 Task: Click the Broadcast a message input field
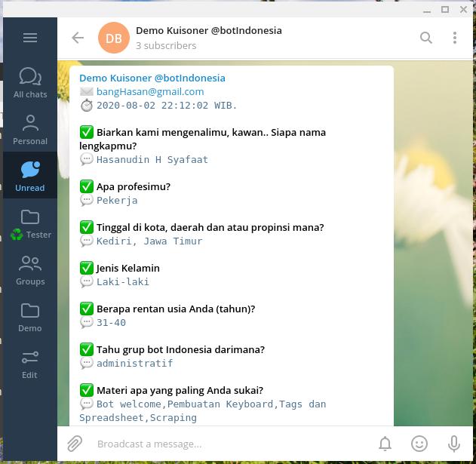tap(231, 444)
